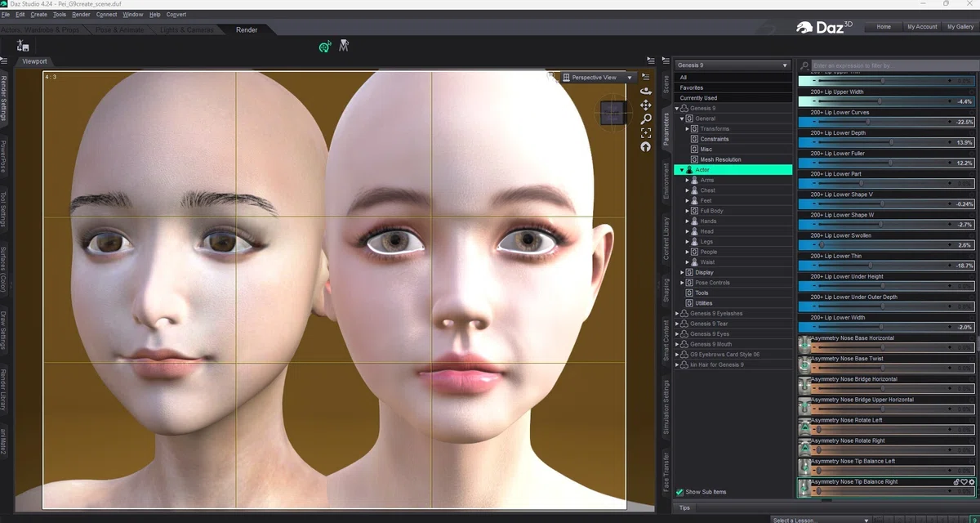This screenshot has height=523, width=980.
Task: Select the viewport orbit camera icon
Action: point(645,91)
